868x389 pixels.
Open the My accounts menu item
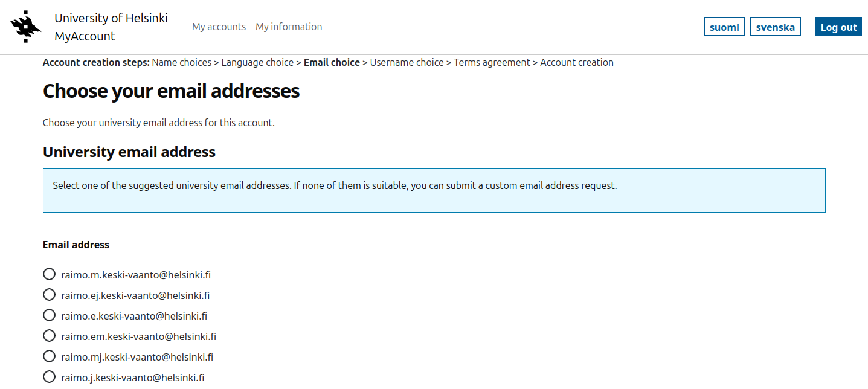click(219, 27)
